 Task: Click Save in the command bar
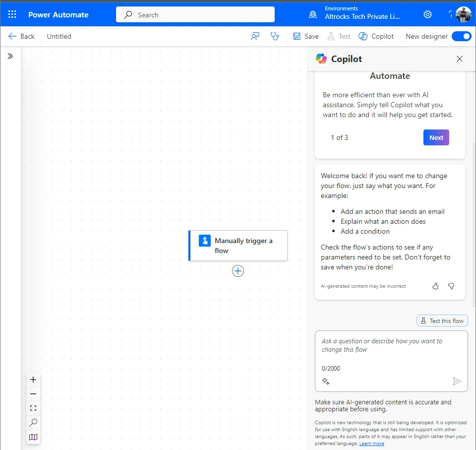click(306, 36)
